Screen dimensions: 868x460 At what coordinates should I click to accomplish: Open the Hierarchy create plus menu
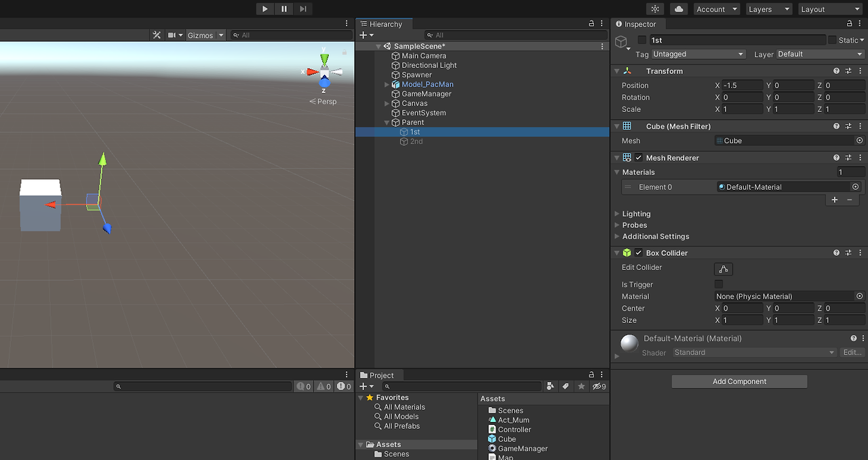coord(364,35)
